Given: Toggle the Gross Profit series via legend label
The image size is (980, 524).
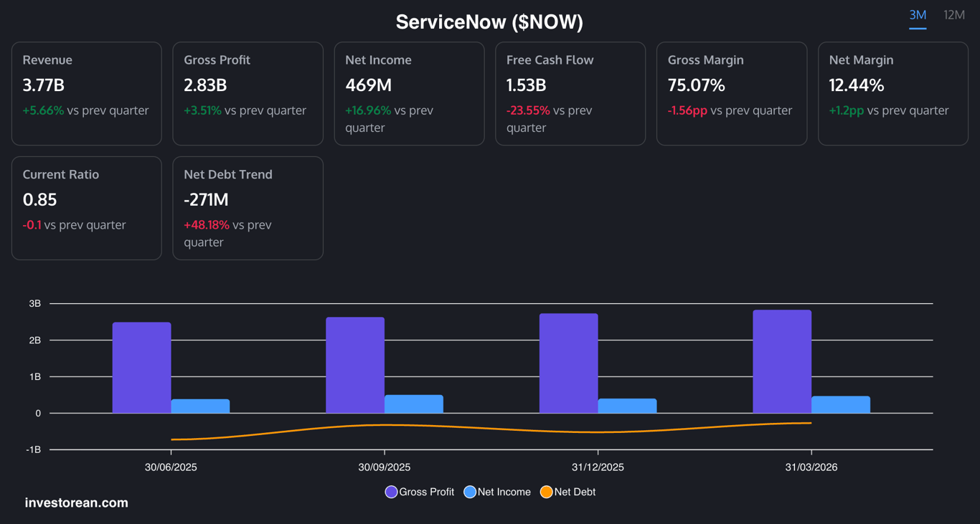Looking at the screenshot, I should coord(427,492).
